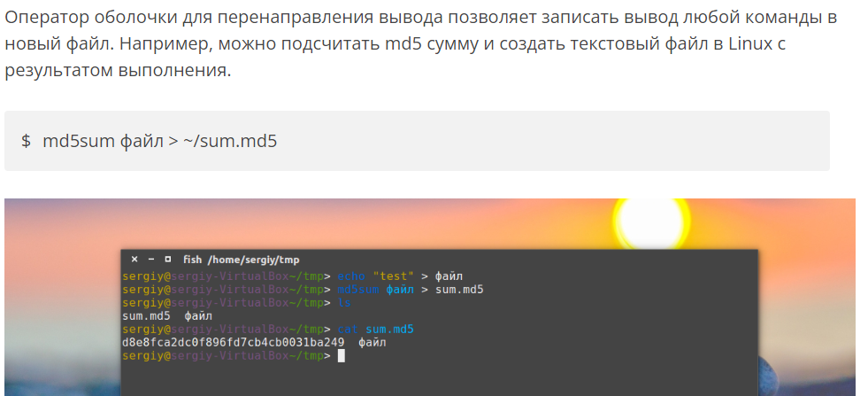This screenshot has height=396, width=868.
Task: Click the terminal cursor at the last prompt
Action: coord(341,355)
